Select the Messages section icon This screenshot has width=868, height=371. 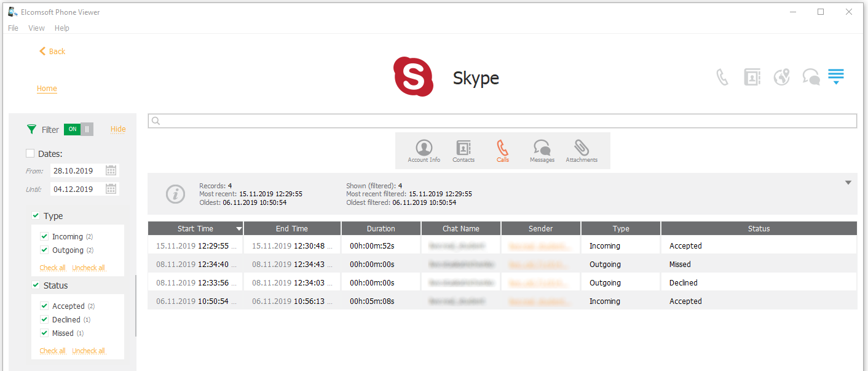(542, 150)
